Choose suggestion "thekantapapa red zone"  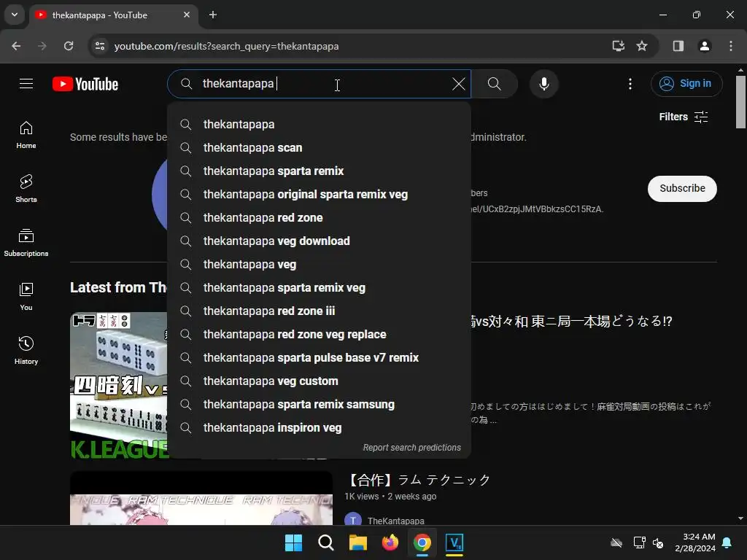tap(319, 217)
